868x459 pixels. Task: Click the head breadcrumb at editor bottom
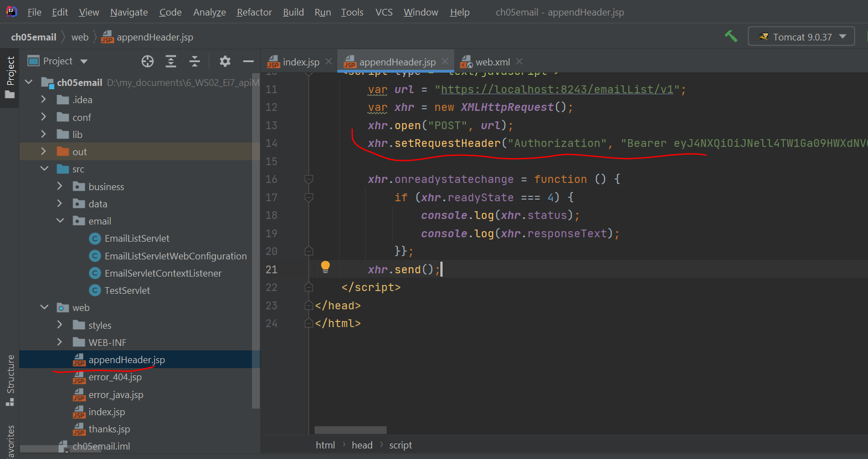(362, 445)
